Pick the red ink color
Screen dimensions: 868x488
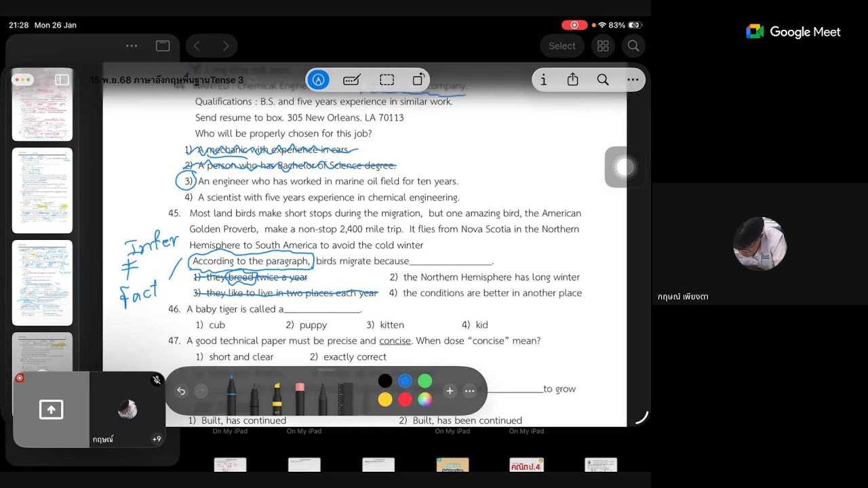click(405, 400)
